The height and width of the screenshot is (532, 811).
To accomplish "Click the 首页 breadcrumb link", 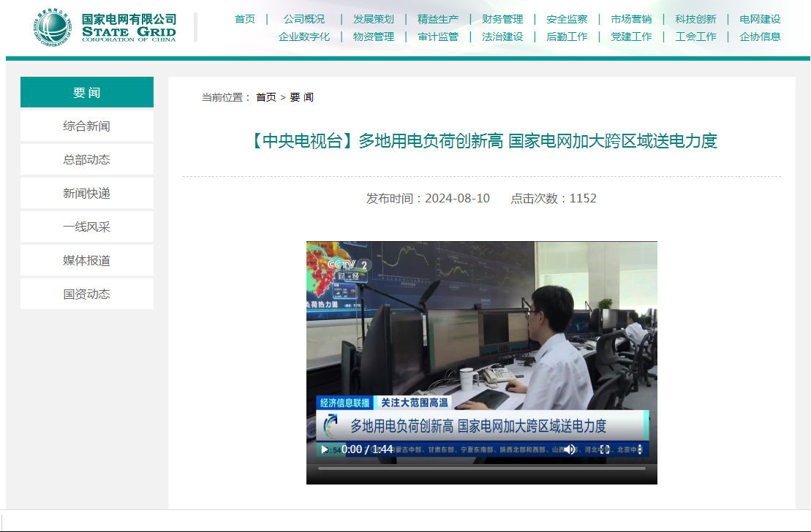I will 266,97.
